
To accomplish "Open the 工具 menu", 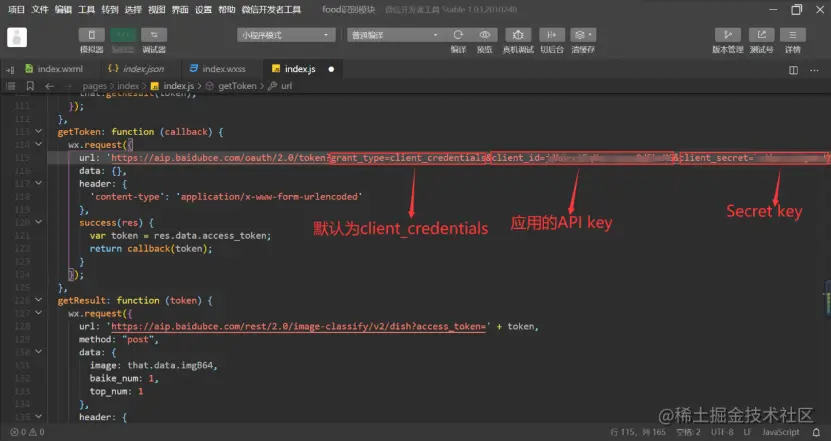I will [86, 10].
